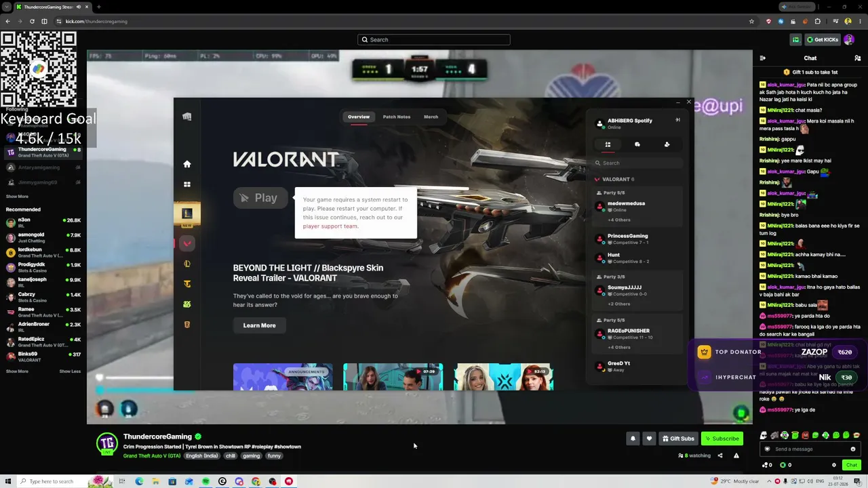Screen dimensions: 868x488
Task: Open the user profile avatar in Kick header
Action: (848, 40)
